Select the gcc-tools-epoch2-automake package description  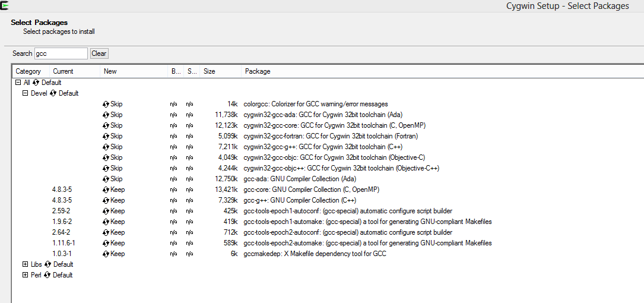coord(367,243)
